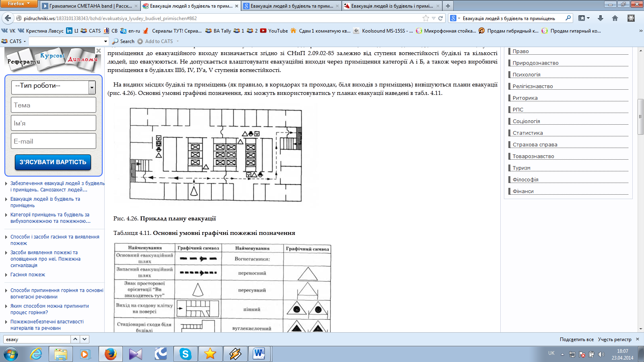
Task: Bookmark this page with the star icon
Action: (x=425, y=18)
